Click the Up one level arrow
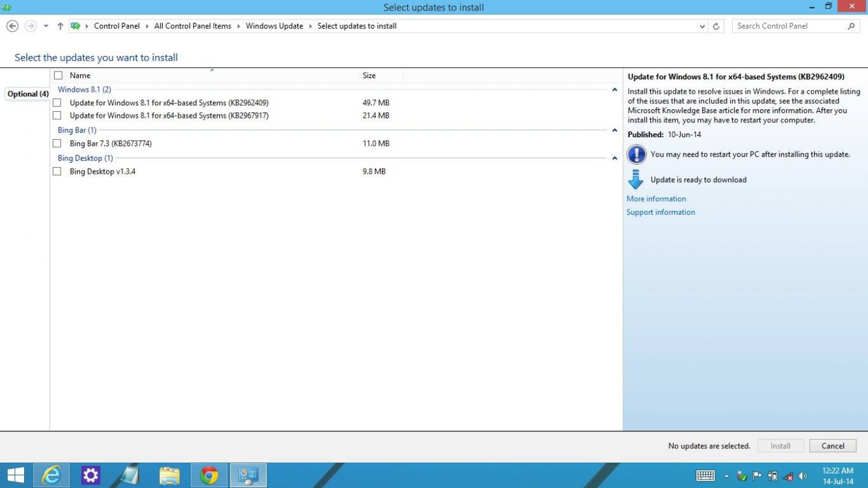The image size is (868, 488). 60,26
